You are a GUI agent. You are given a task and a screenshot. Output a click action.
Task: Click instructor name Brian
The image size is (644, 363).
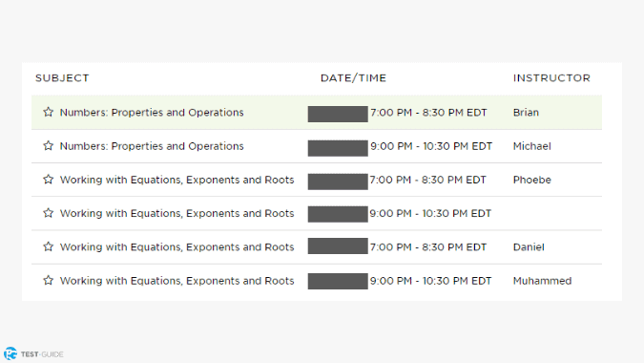tap(526, 112)
